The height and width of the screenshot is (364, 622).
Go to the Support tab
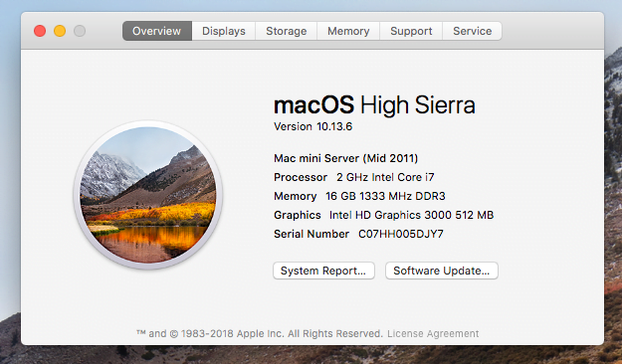coord(411,31)
